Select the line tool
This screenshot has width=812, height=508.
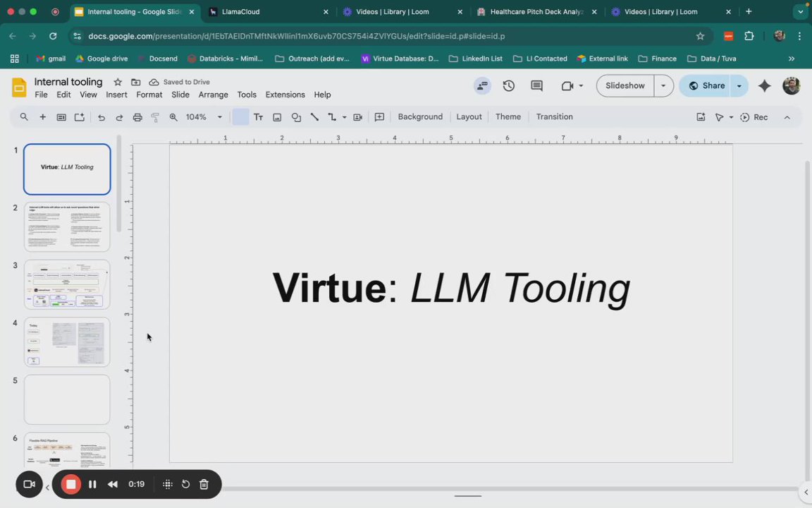tap(314, 117)
